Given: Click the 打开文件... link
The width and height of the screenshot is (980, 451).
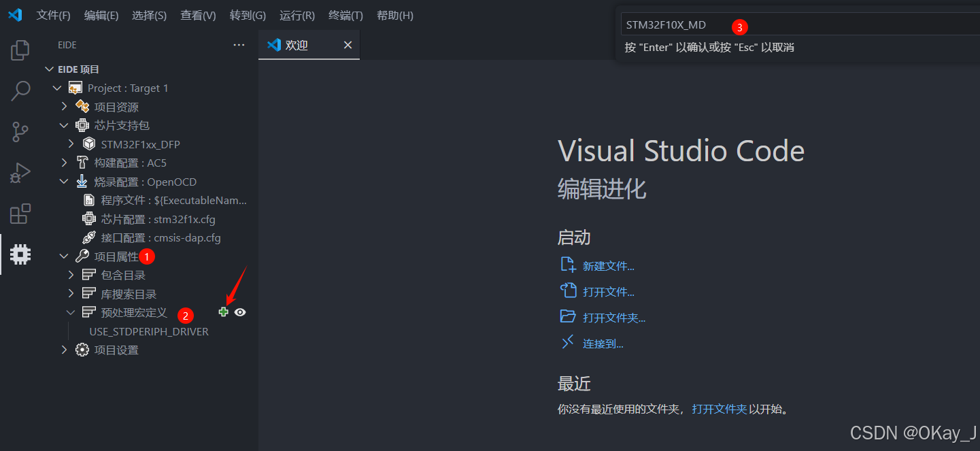Looking at the screenshot, I should point(608,292).
